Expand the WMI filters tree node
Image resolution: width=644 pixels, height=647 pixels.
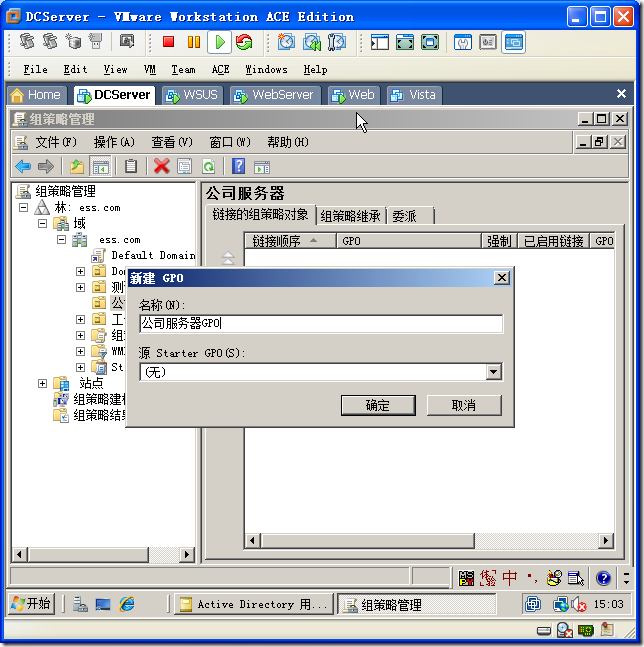(x=80, y=351)
